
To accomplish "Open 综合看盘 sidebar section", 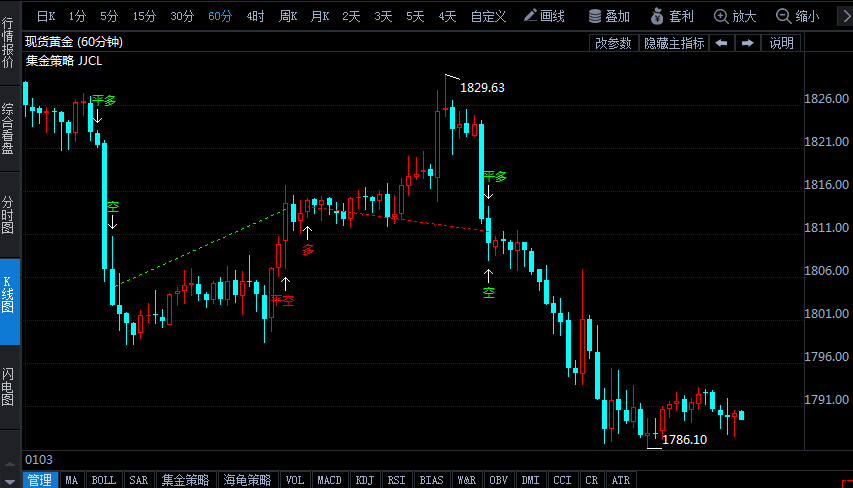I will click(x=8, y=128).
